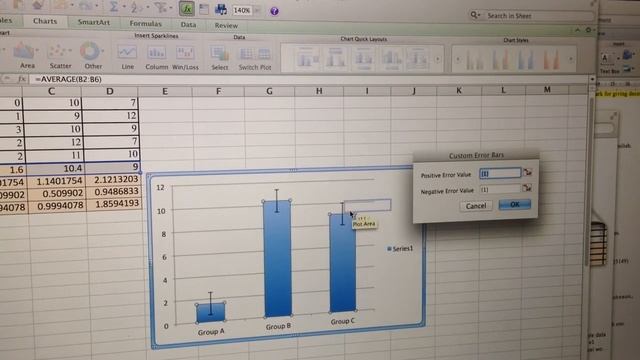
Task: Click cell containing 0.509902
Action: [x=55, y=193]
